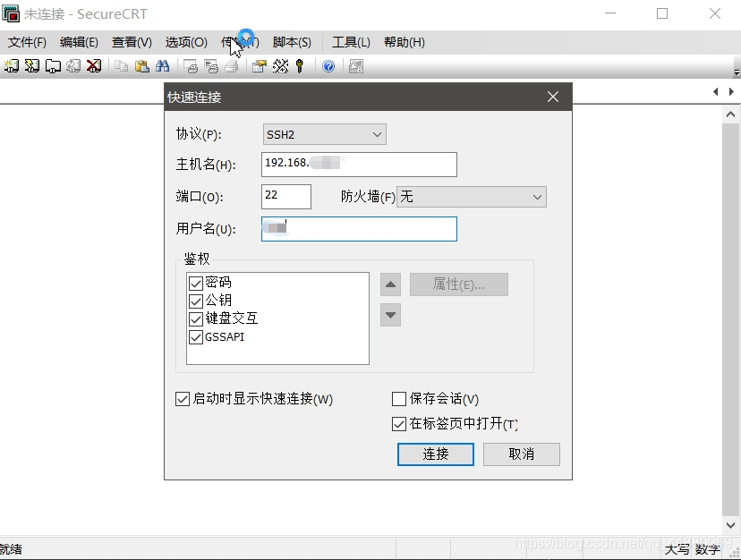The width and height of the screenshot is (741, 560).
Task: Click the rightmost greyed toolbar icon
Action: [356, 66]
